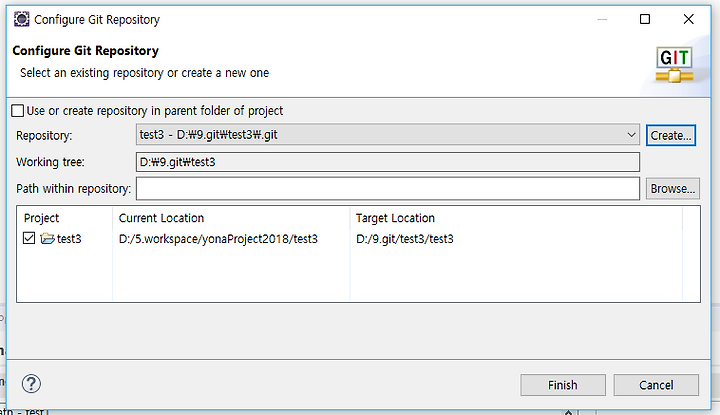Enable 'Use or create repository in parent folder' checkbox
Image resolution: width=720 pixels, height=415 pixels.
point(17,111)
